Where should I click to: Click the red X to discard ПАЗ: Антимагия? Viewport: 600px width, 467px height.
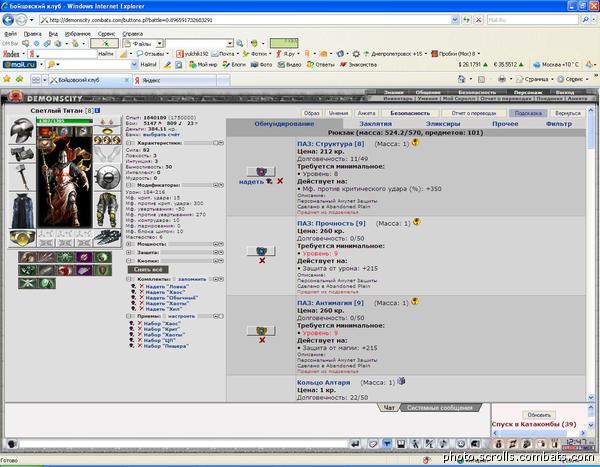click(262, 340)
